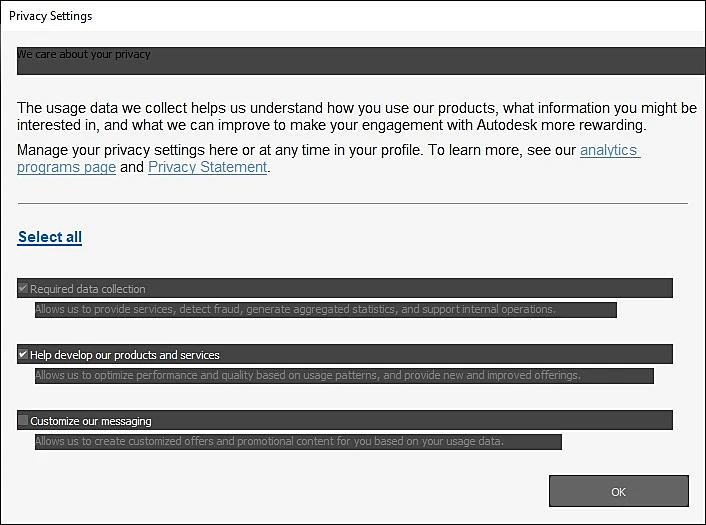Click the word Autodesk in the paragraph
This screenshot has width=706, height=525.
click(x=507, y=125)
